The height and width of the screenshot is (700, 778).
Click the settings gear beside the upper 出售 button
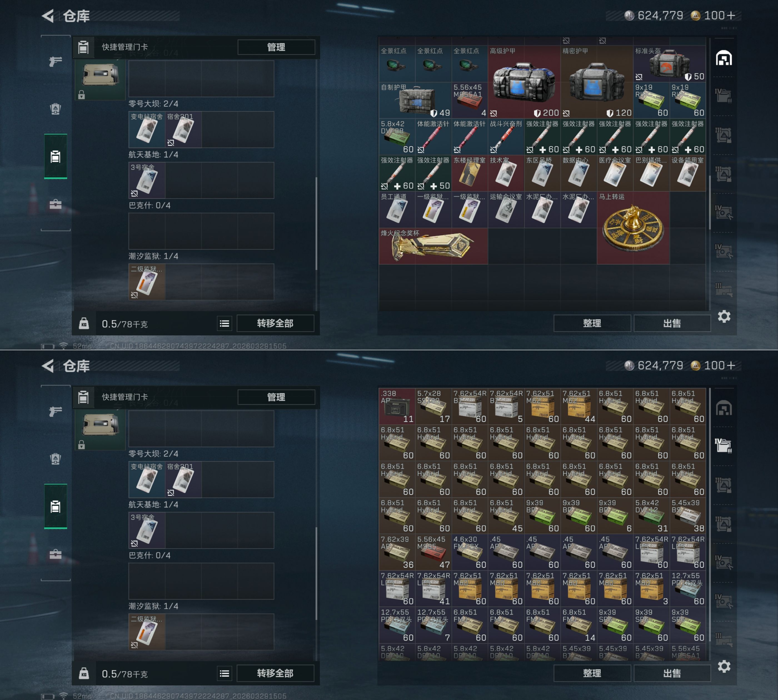click(724, 317)
